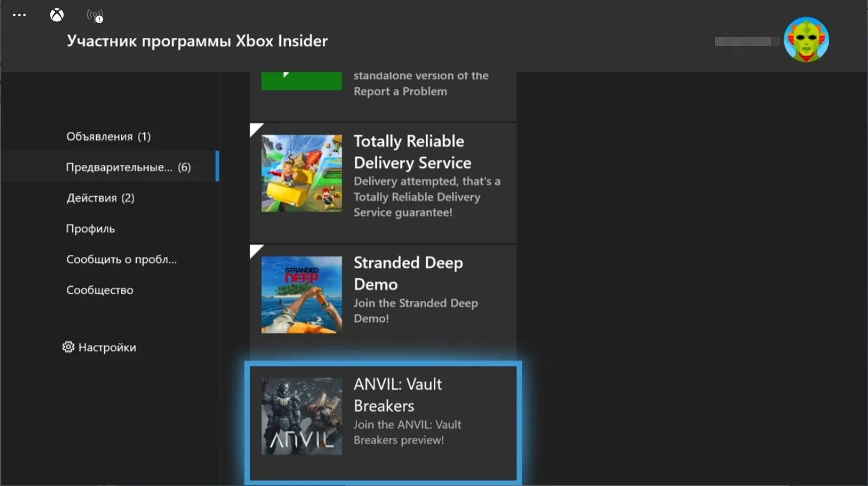Viewport: 868px width, 486px height.
Task: Open the Профиль page
Action: [x=91, y=229]
